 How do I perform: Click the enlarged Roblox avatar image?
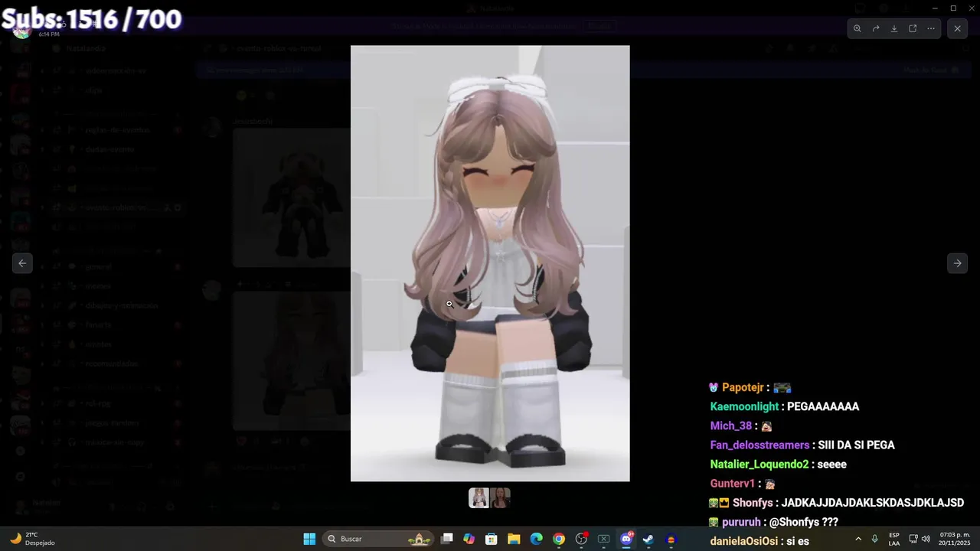490,263
